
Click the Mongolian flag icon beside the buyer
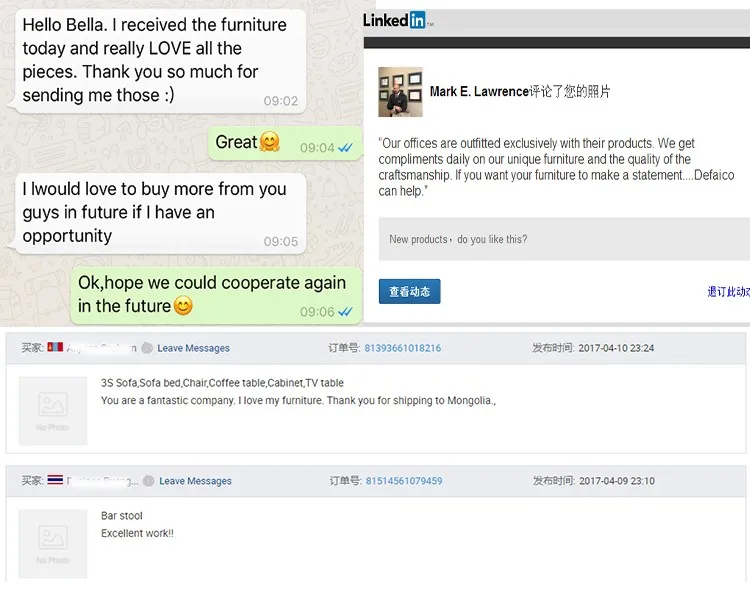(x=54, y=348)
